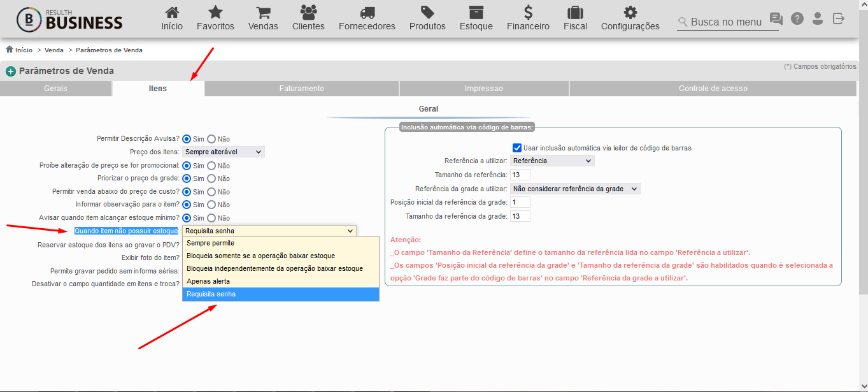Click the Venda breadcrumb link
This screenshot has height=392, width=868.
pos(54,50)
